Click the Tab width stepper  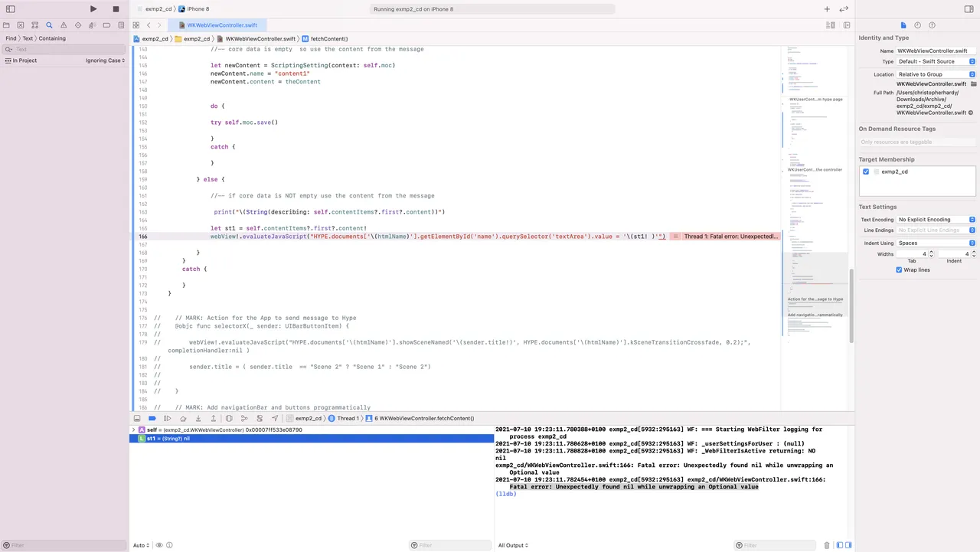(933, 253)
